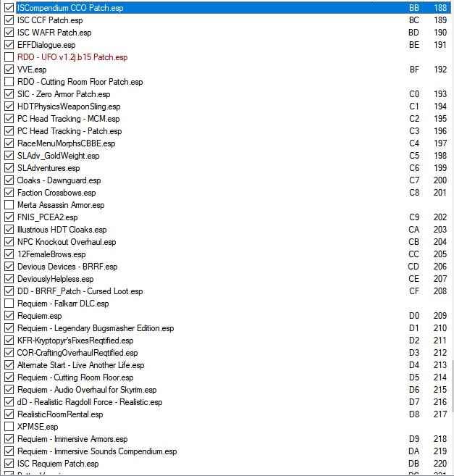Click load order number 220
Image resolution: width=454 pixels, height=476 pixels.
[x=440, y=464]
